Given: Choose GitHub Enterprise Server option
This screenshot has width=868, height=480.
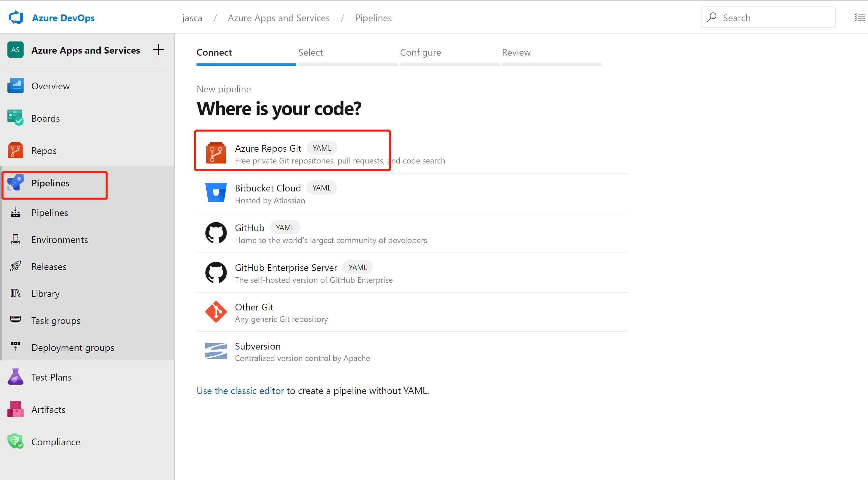Looking at the screenshot, I should click(x=412, y=273).
